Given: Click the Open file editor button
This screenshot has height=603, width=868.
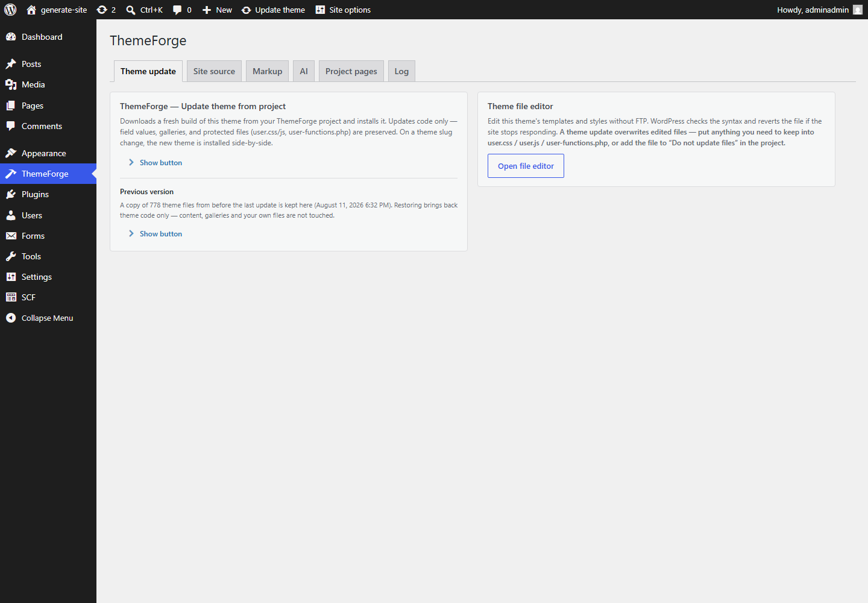Looking at the screenshot, I should coord(526,166).
